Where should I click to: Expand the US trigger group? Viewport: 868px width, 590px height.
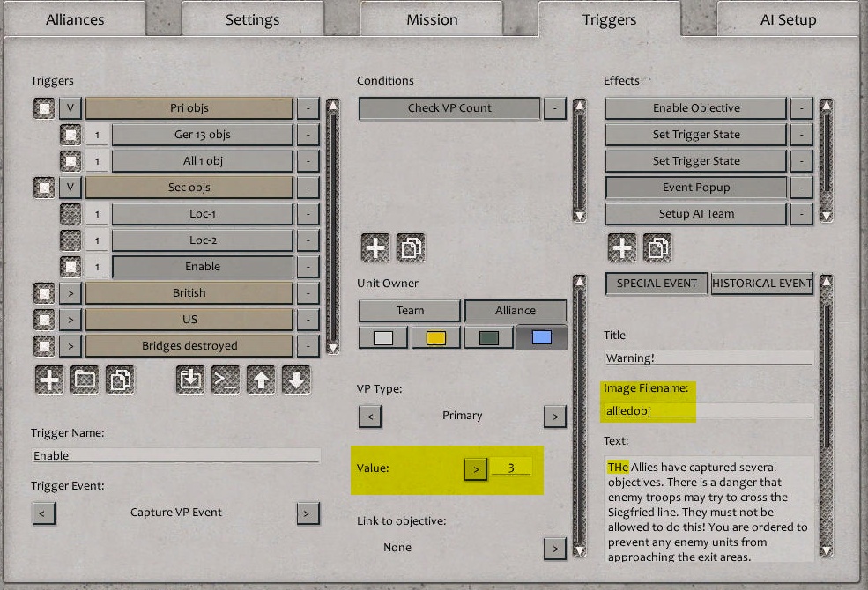pos(70,320)
